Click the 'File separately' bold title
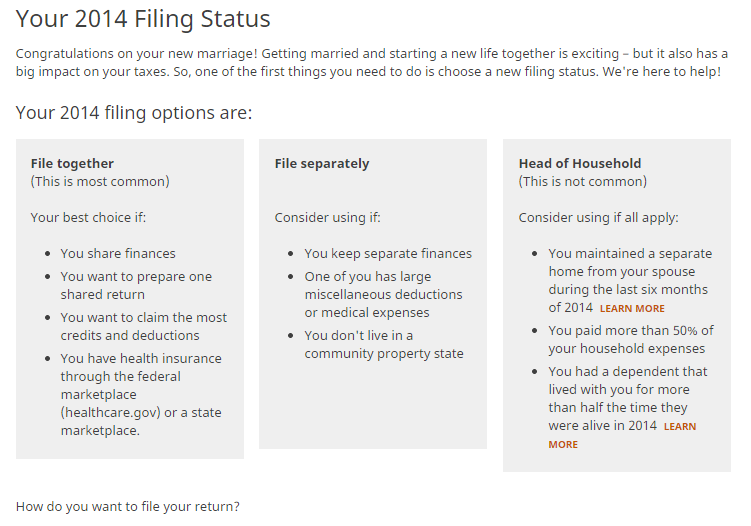 pos(322,163)
